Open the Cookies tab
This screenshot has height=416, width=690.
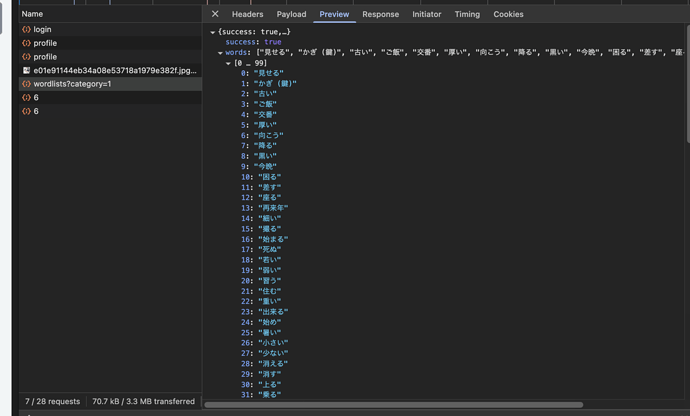(x=508, y=14)
